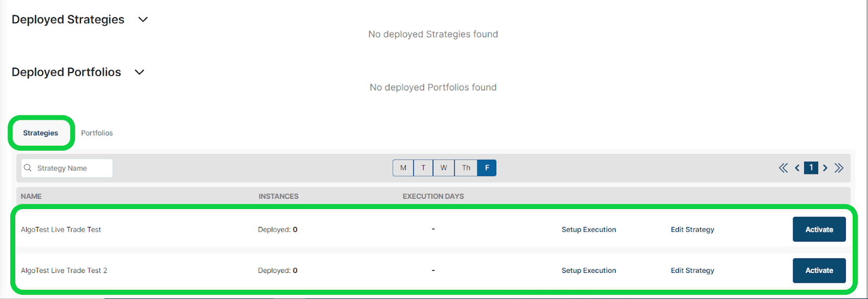The image size is (868, 299).
Task: Disable the Friday day filter
Action: pos(487,168)
